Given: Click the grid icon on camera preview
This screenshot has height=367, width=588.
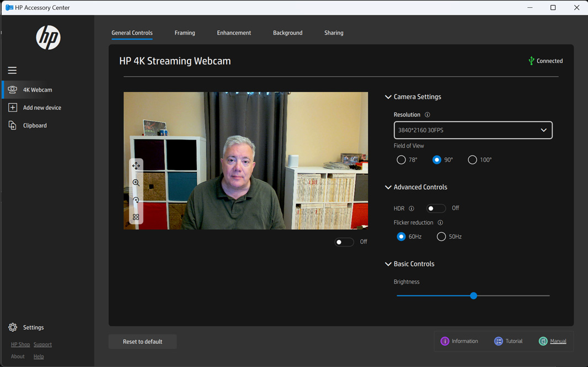Looking at the screenshot, I should pyautogui.click(x=136, y=217).
